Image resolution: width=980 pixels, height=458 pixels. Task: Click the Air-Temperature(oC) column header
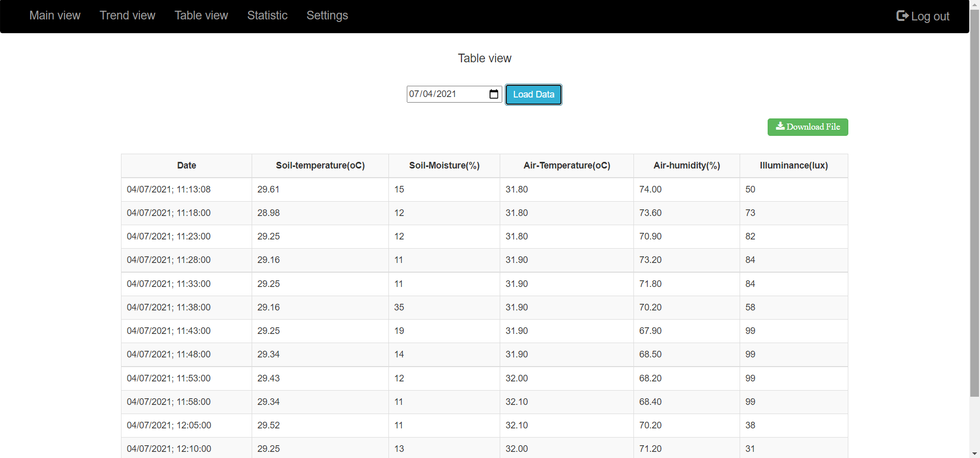567,165
